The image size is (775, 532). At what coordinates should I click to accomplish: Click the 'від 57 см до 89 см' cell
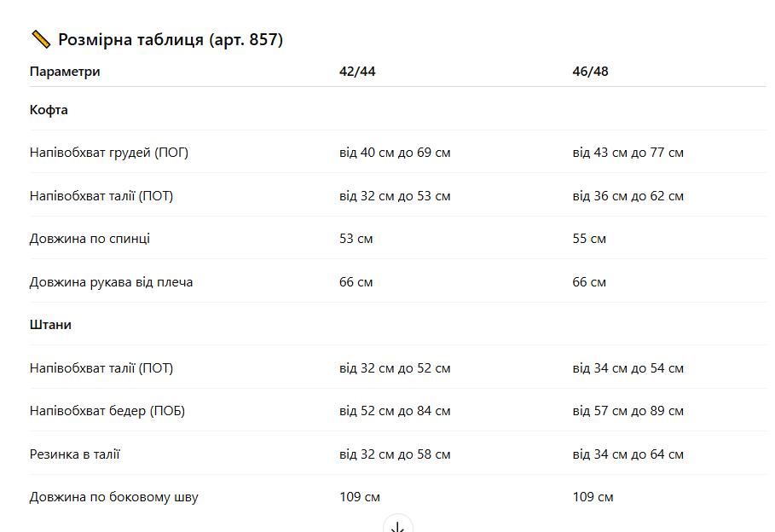point(628,411)
